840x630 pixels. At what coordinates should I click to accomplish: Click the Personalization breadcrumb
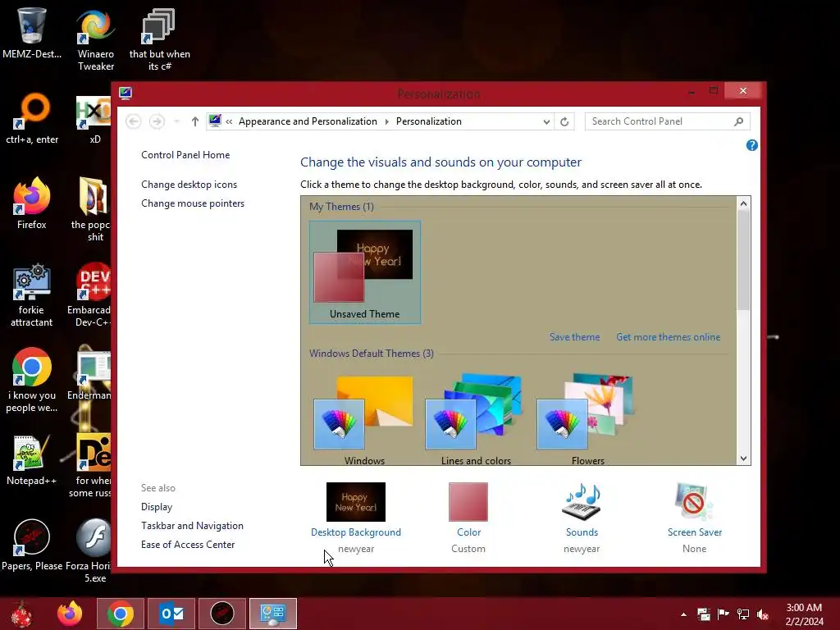(x=428, y=121)
